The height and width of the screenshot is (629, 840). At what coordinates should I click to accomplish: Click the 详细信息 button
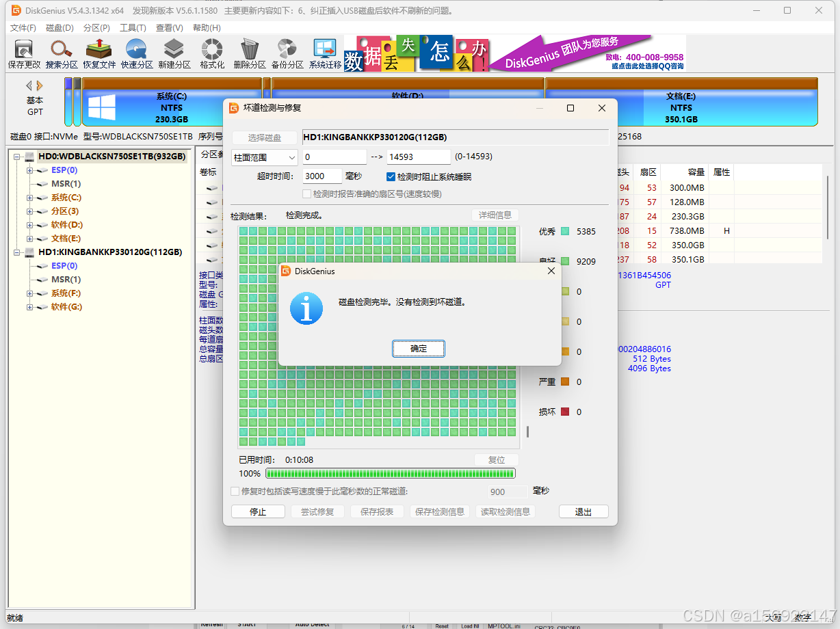pyautogui.click(x=495, y=215)
